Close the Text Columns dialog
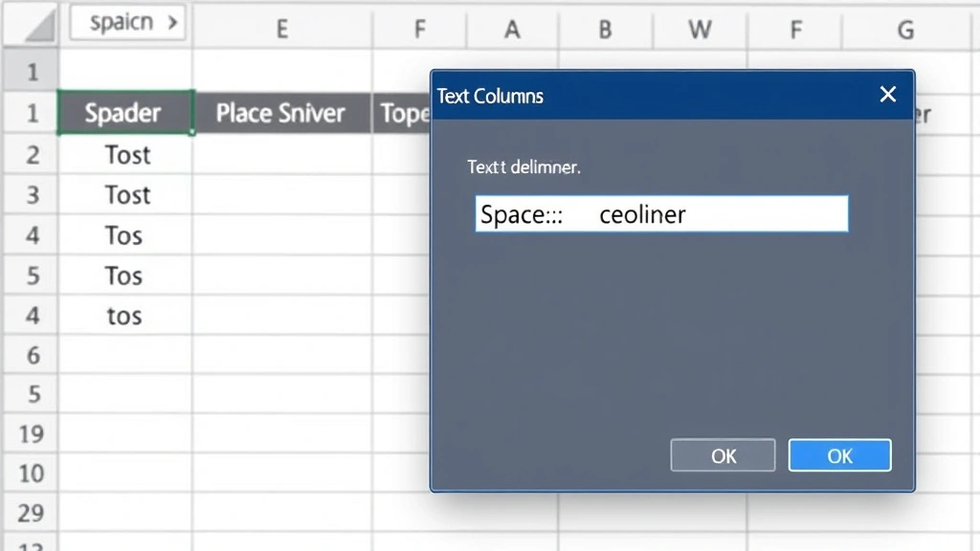The height and width of the screenshot is (551, 980). click(x=887, y=95)
